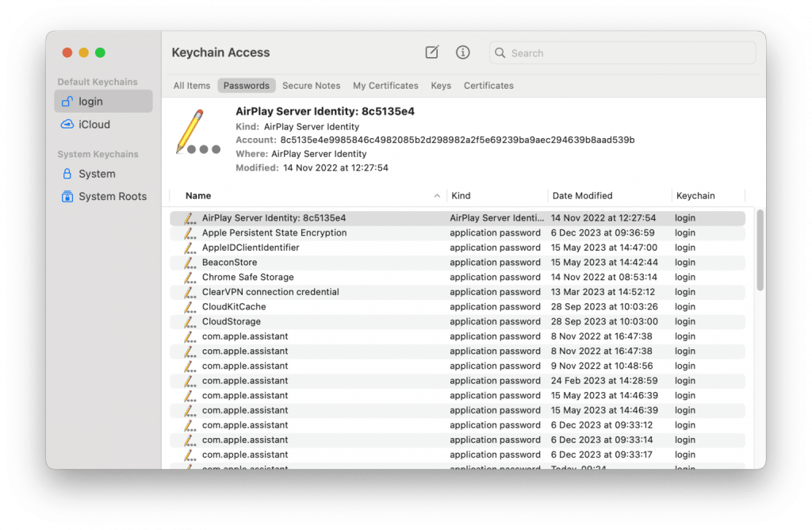Click date 15 May 2023 at 14:47:00
812x530 pixels.
pos(603,248)
